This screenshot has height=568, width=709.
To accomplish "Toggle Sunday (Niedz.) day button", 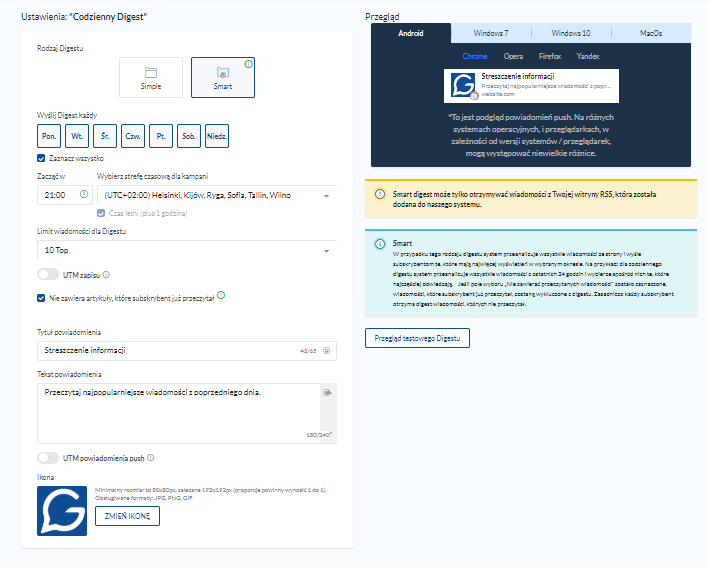I will pos(217,136).
